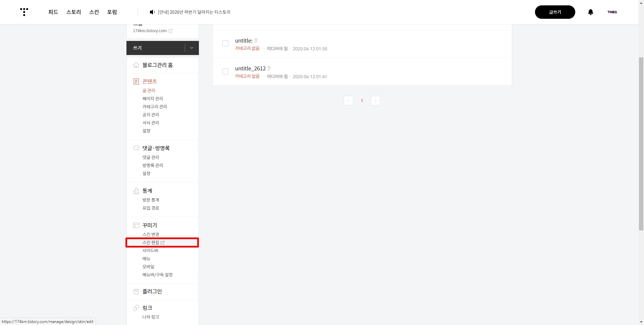Expand the 쓰기 dropdown arrow
The image size is (644, 325).
[x=192, y=48]
